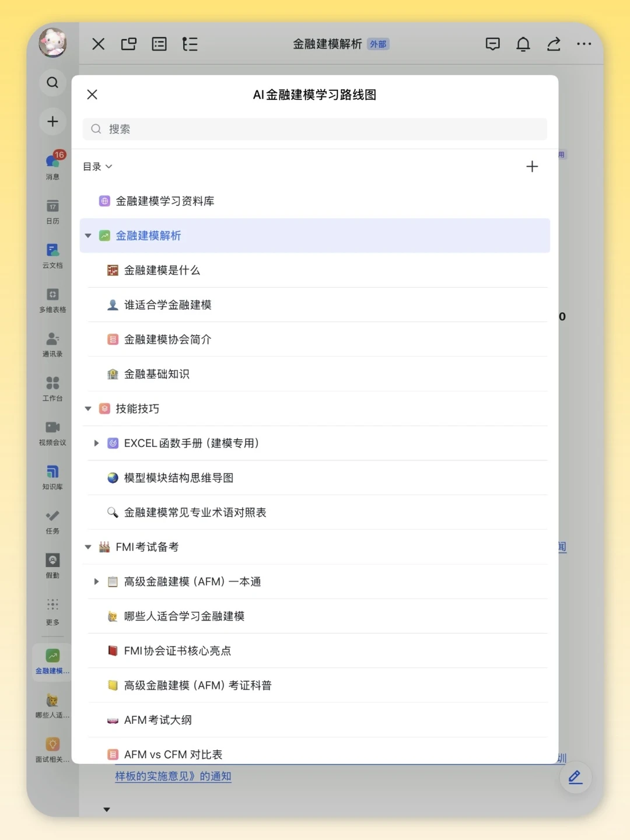Open EXCEL函数手册（建模专用）page

(315, 443)
